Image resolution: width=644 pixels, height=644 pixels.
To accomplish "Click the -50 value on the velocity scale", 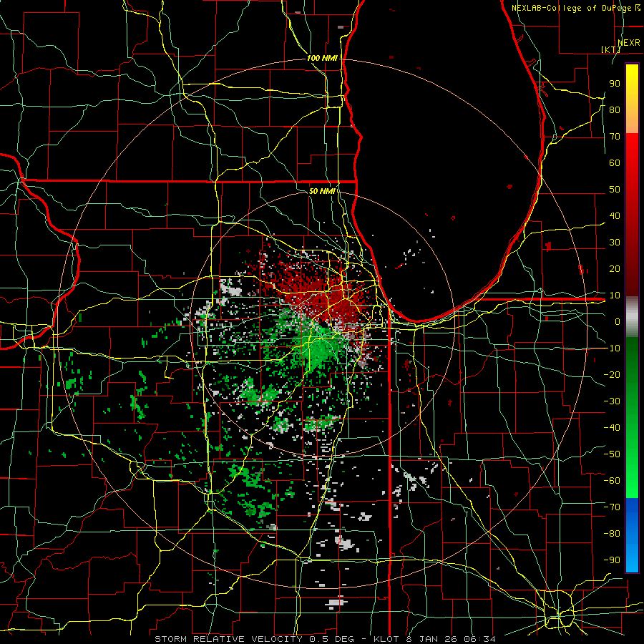I will click(x=612, y=454).
